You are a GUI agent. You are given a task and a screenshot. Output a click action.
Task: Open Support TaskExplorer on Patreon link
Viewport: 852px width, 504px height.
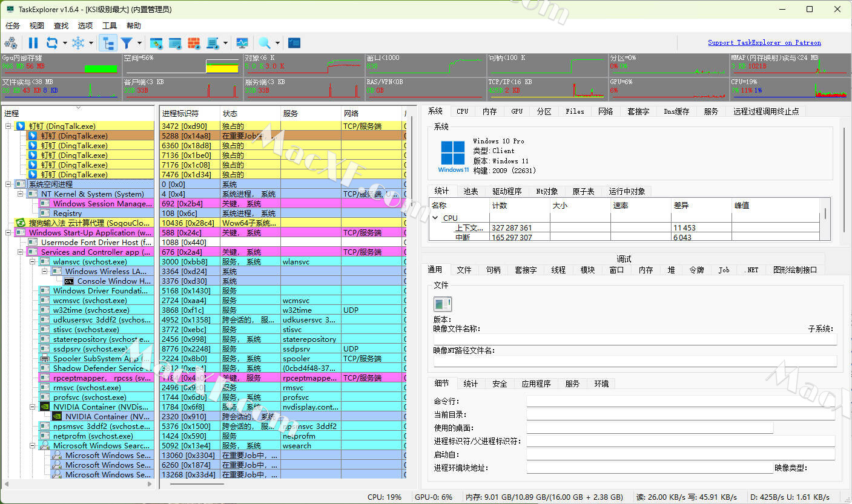(764, 42)
